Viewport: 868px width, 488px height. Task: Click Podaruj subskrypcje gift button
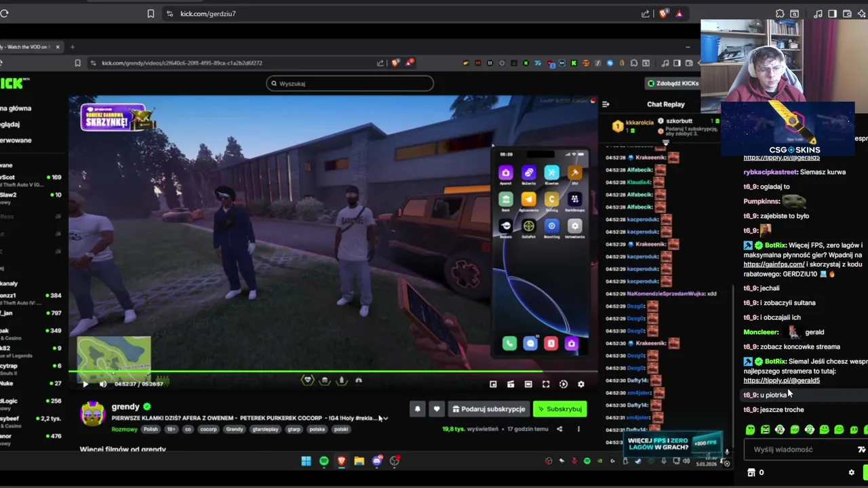(488, 409)
